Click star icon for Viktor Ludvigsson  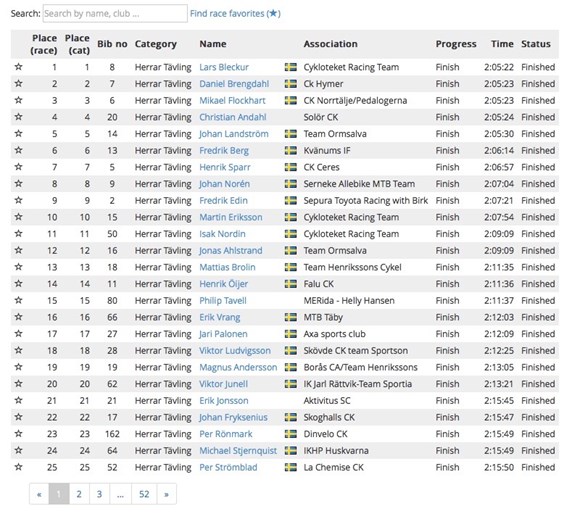point(18,350)
